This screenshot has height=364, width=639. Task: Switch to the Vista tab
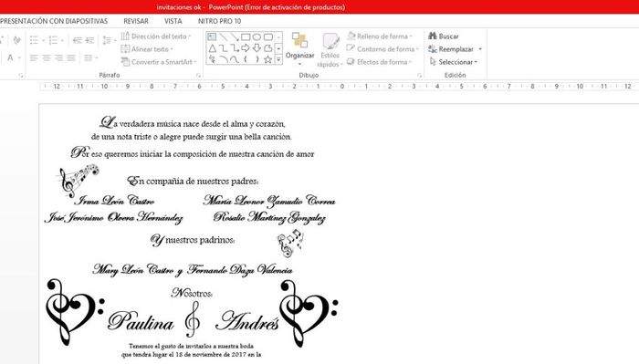point(173,21)
